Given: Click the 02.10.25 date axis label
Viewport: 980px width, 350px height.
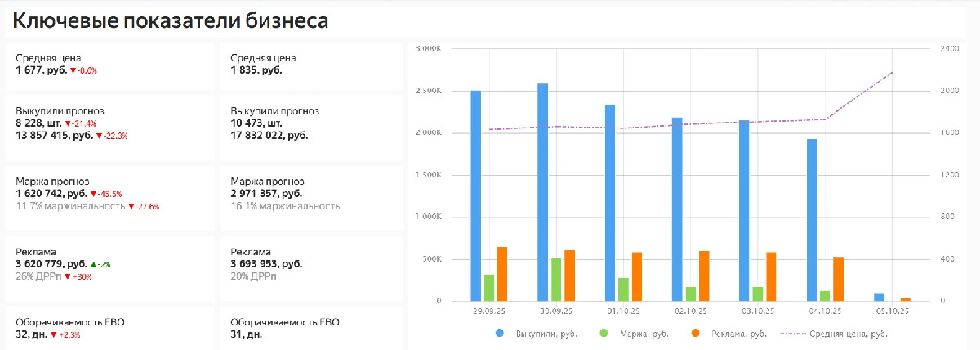Looking at the screenshot, I should (690, 312).
